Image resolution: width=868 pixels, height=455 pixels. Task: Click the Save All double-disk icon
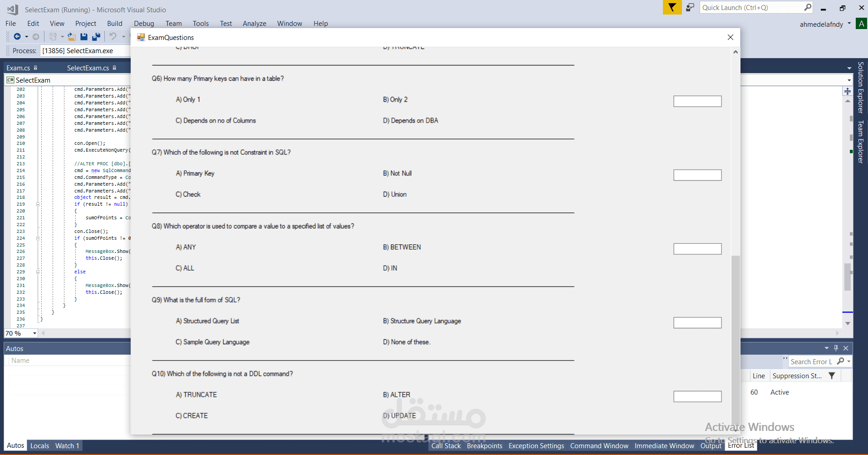96,36
